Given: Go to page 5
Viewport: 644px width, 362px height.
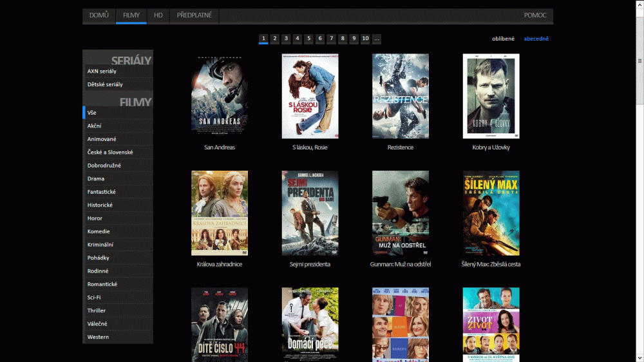Looking at the screenshot, I should pyautogui.click(x=309, y=39).
